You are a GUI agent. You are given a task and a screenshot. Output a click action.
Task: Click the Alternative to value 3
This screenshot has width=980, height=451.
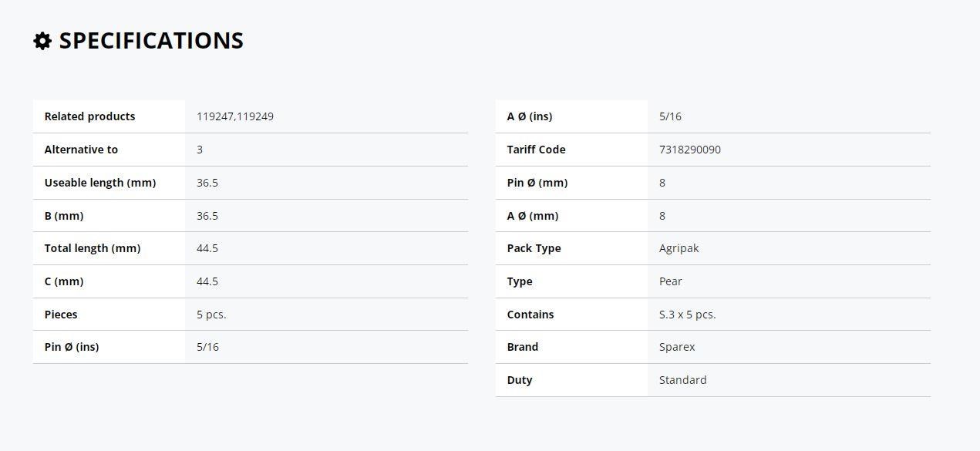tap(200, 150)
